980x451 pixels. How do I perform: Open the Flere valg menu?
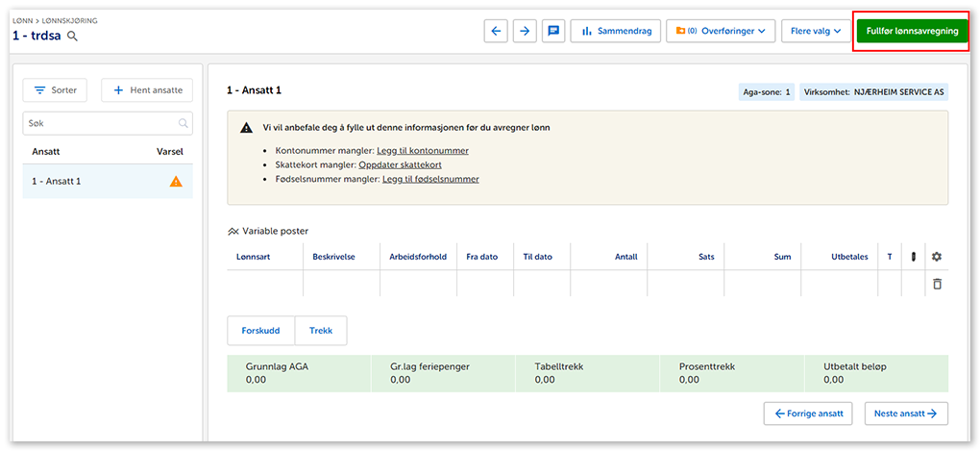pyautogui.click(x=815, y=31)
